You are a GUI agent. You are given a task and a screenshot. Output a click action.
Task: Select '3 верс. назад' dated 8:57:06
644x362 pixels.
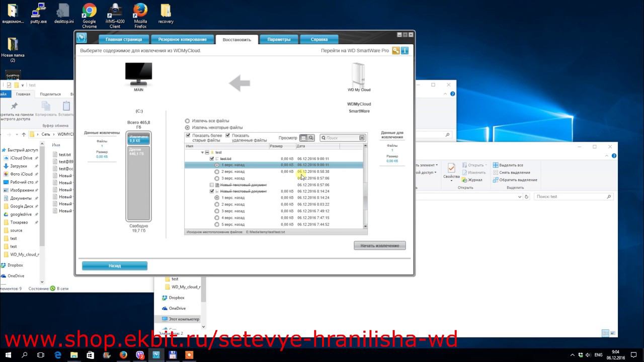217,178
